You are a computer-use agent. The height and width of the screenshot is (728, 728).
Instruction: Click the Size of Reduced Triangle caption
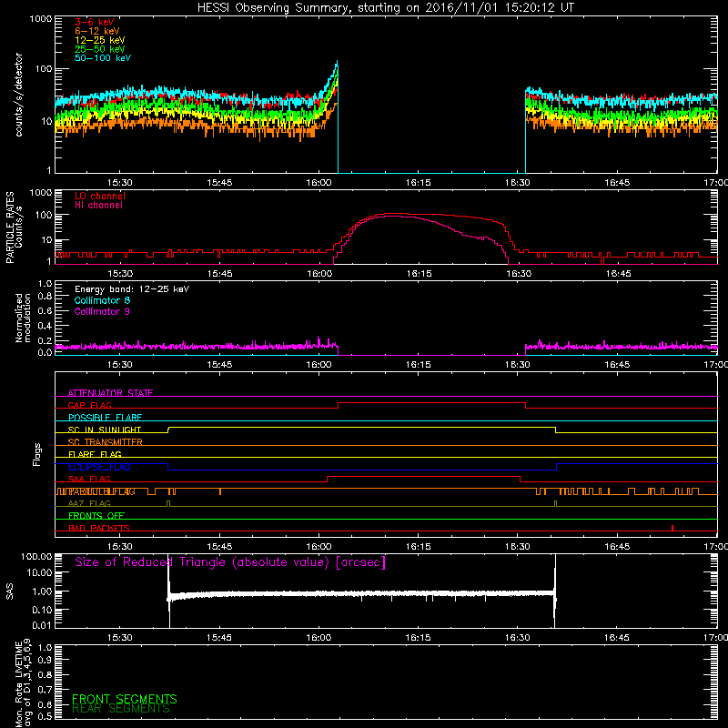click(x=230, y=562)
